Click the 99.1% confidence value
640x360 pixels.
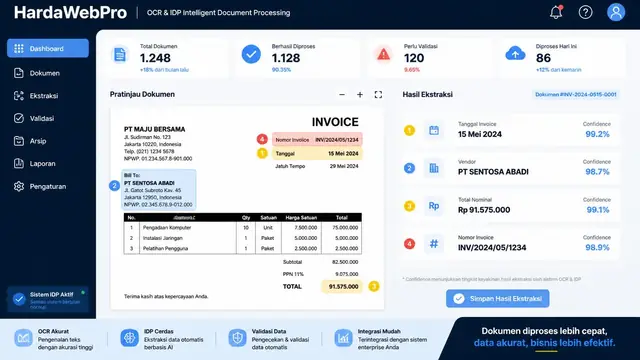[598, 210]
